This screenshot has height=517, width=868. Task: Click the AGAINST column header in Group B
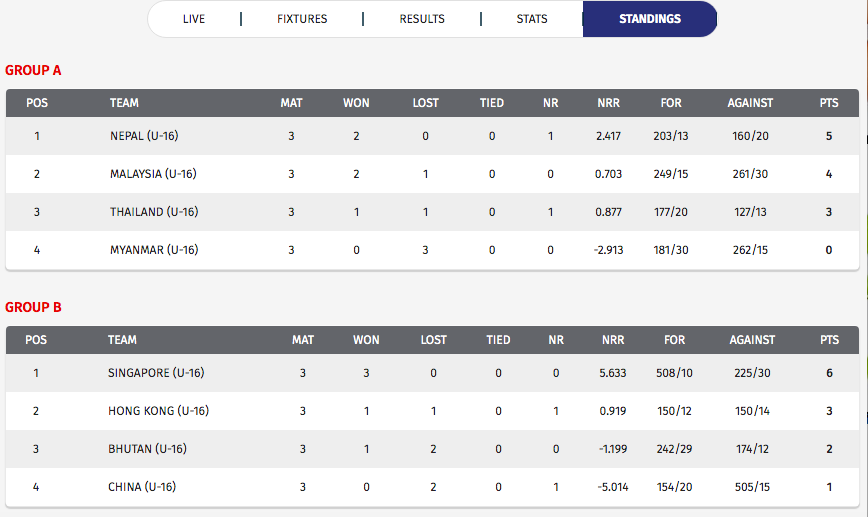752,340
